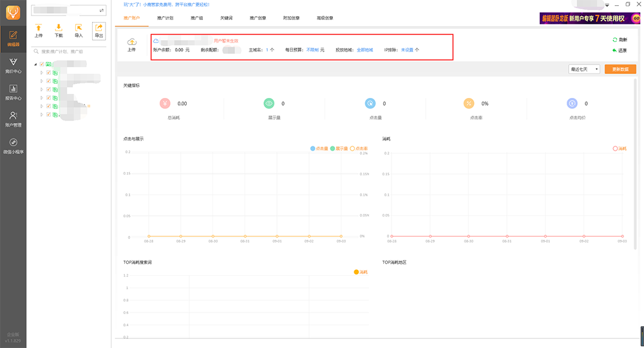The width and height of the screenshot is (644, 348).
Task: Collapse the root account tree node
Action: (x=35, y=64)
